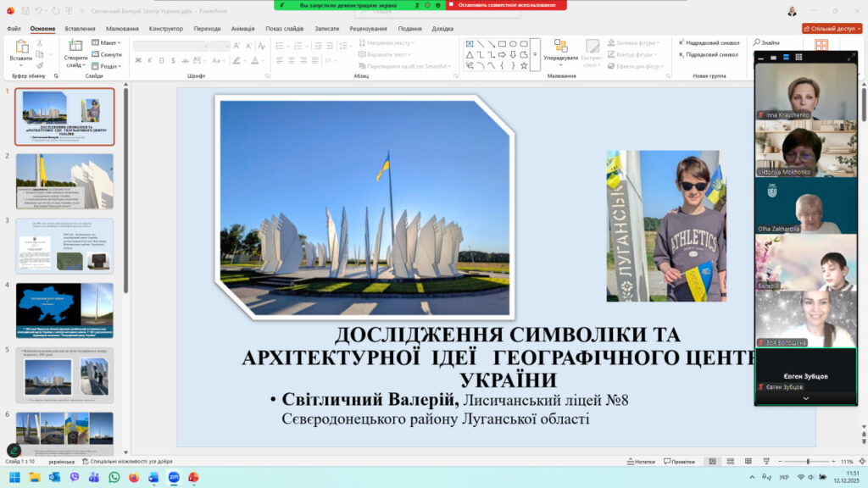Click the Reading view icon in status bar
The image size is (868, 488).
tap(748, 461)
